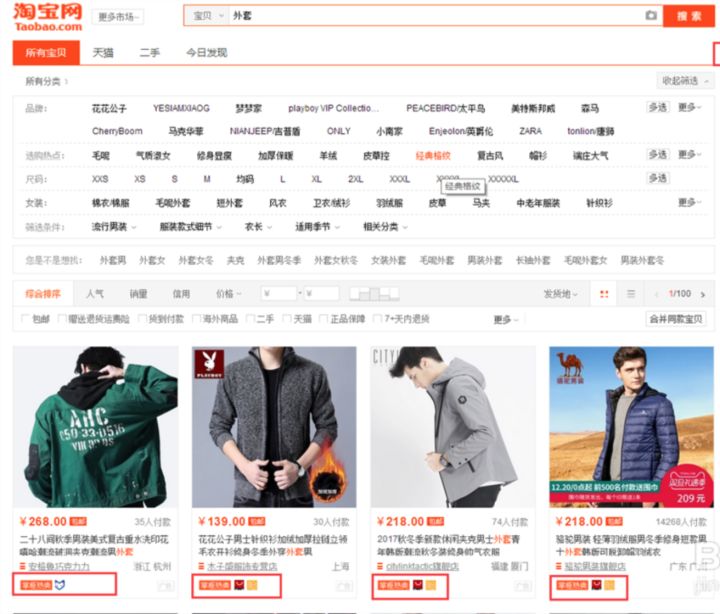Switch to list view icon

pyautogui.click(x=631, y=294)
